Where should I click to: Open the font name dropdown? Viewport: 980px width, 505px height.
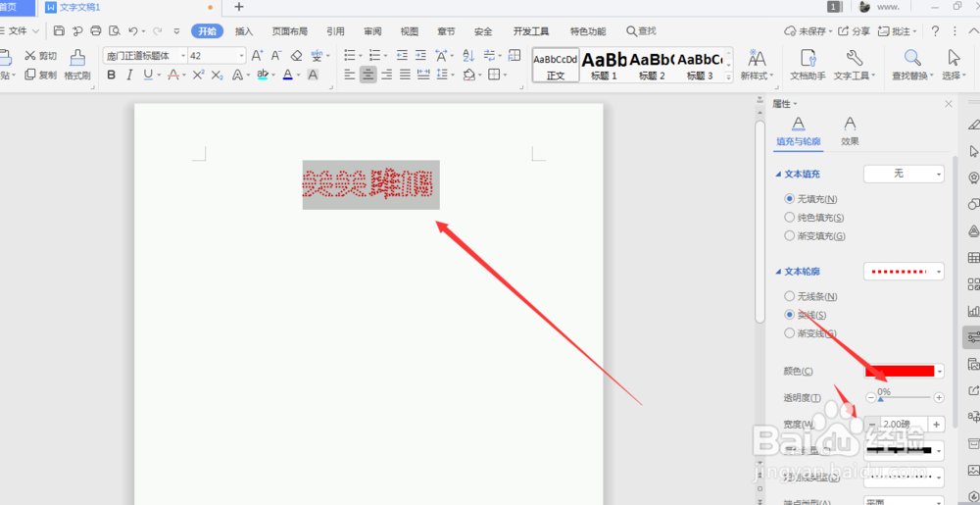tap(183, 56)
